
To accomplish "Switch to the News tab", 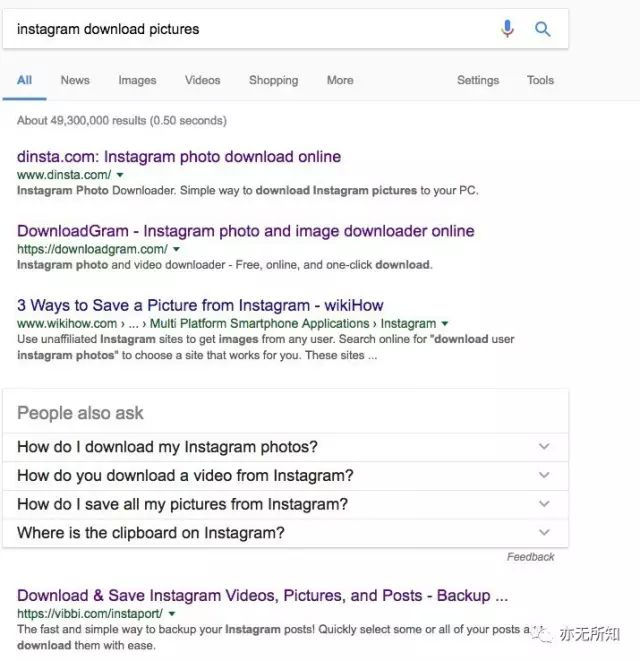I will [75, 80].
